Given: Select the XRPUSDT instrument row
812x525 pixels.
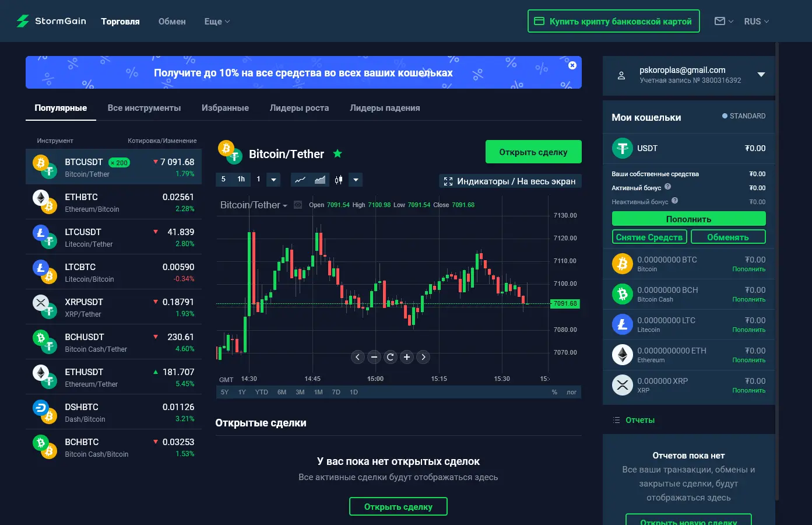Looking at the screenshot, I should pos(114,307).
